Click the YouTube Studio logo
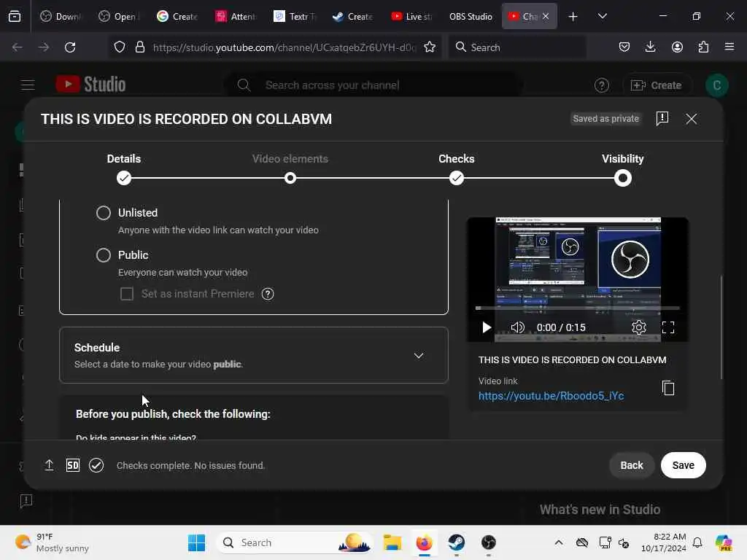The image size is (747, 560). [x=90, y=85]
